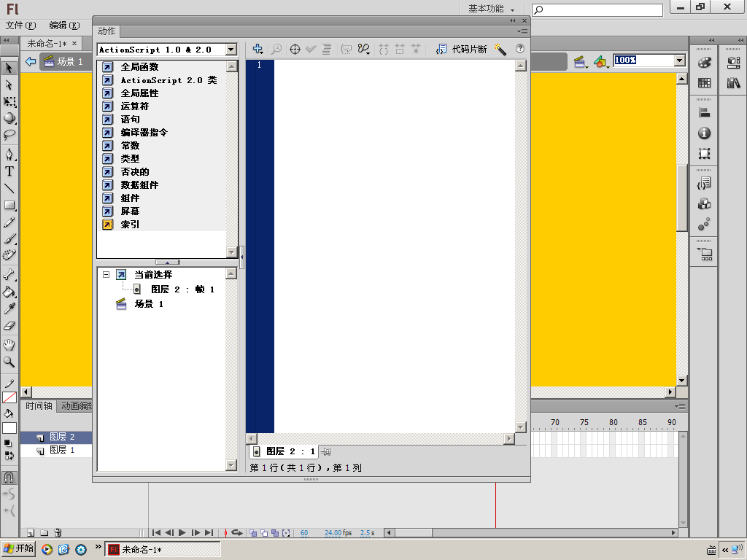Viewport: 747px width, 560px height.
Task: Collapse the toolbox collapse arrows at top
Action: pyautogui.click(x=7, y=41)
